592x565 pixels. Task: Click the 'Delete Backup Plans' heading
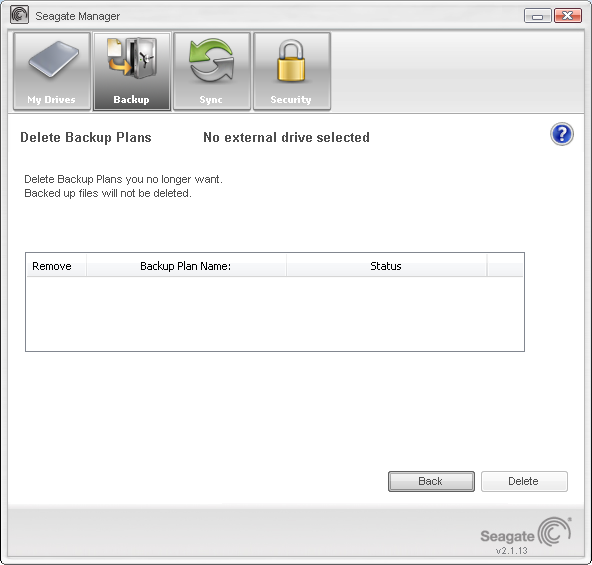coord(86,137)
